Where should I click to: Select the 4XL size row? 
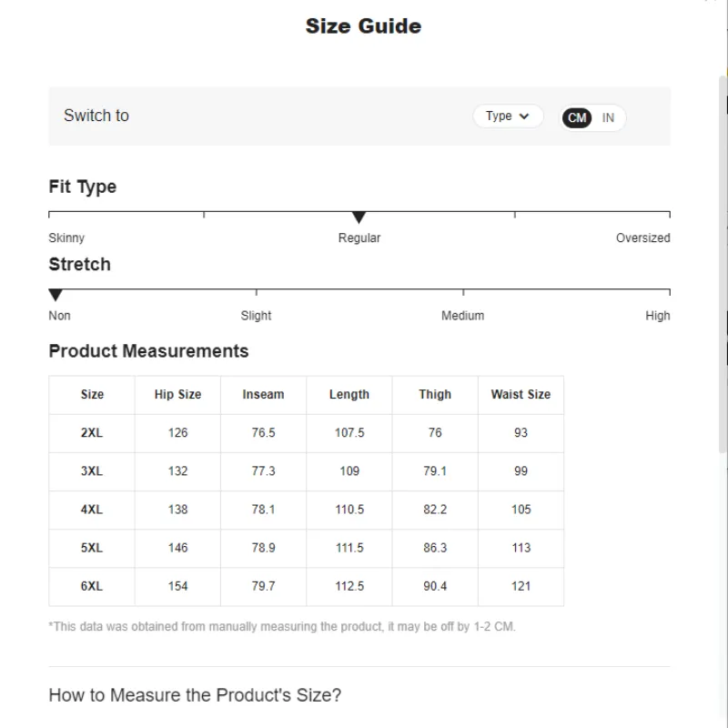point(92,510)
